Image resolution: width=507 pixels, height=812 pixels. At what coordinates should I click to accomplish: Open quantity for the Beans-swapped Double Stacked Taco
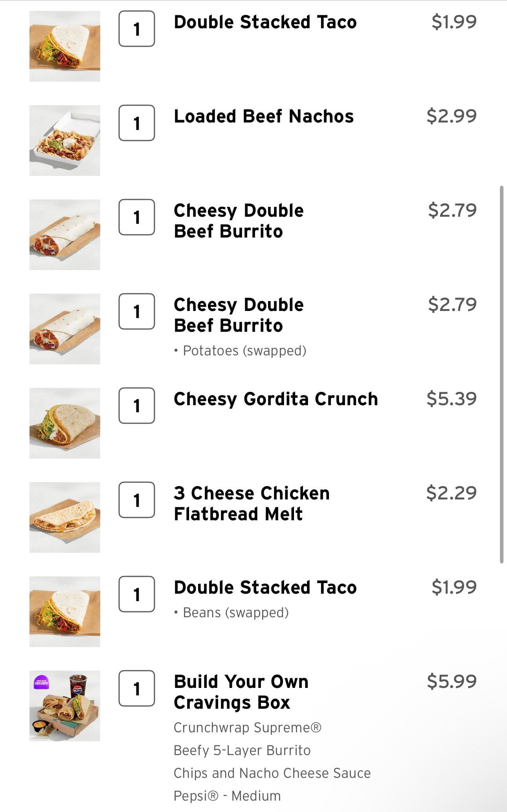point(136,594)
